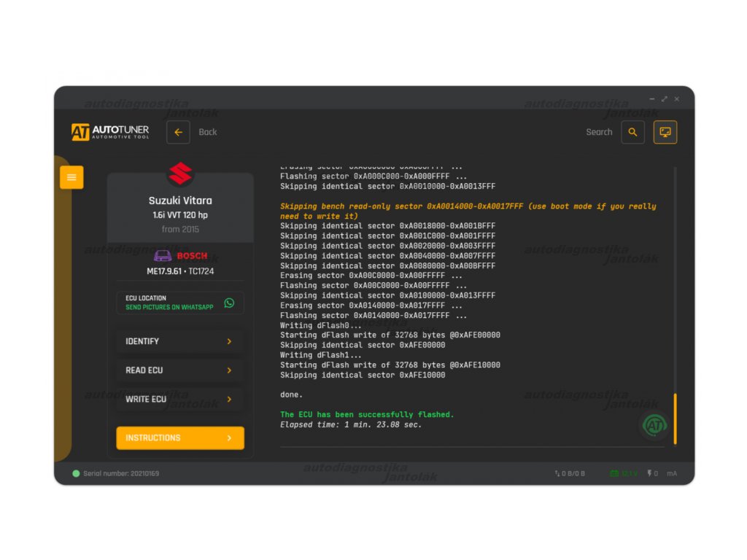Click the 'ME17.9.61 • TC1724' label
The image size is (747, 560).
tap(180, 271)
